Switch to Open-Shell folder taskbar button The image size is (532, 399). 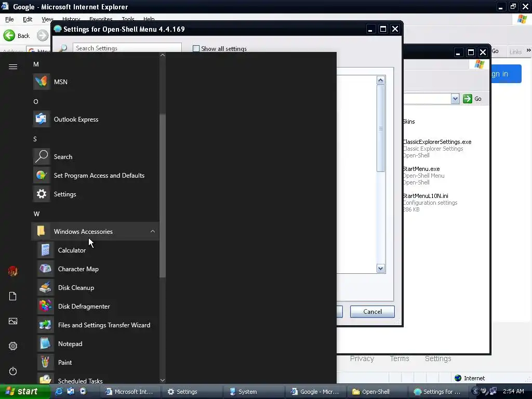click(378, 392)
